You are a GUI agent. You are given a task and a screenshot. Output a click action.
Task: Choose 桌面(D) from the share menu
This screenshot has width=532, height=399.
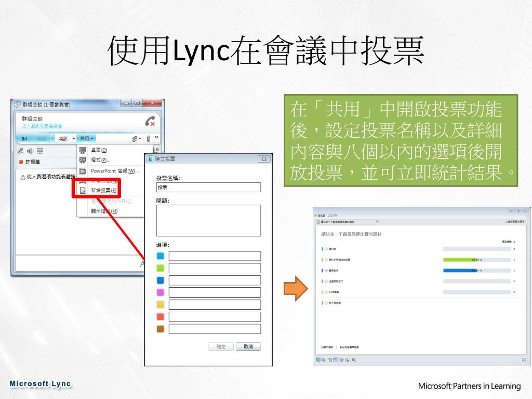(x=99, y=150)
